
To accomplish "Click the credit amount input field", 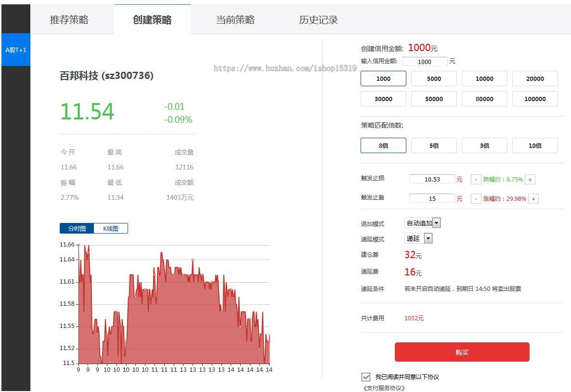I will [x=425, y=62].
